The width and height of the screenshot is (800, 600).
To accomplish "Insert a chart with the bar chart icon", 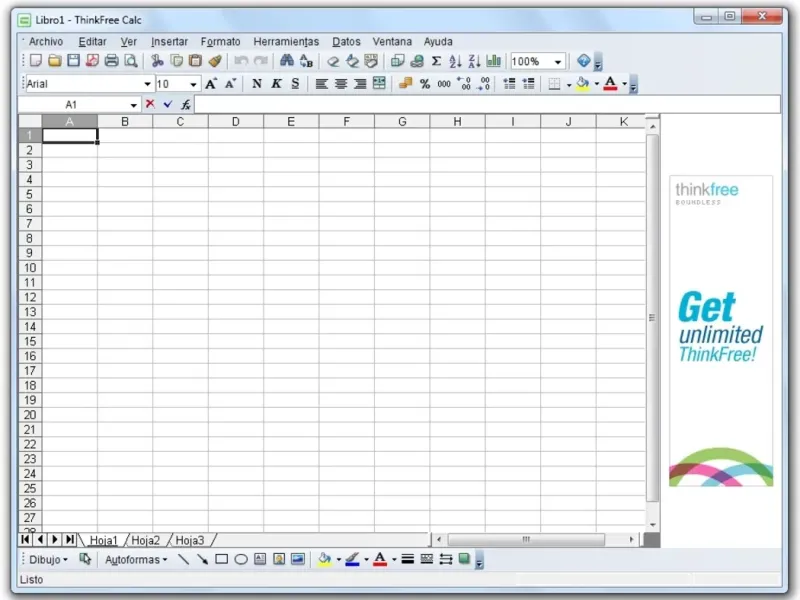I will [x=493, y=61].
